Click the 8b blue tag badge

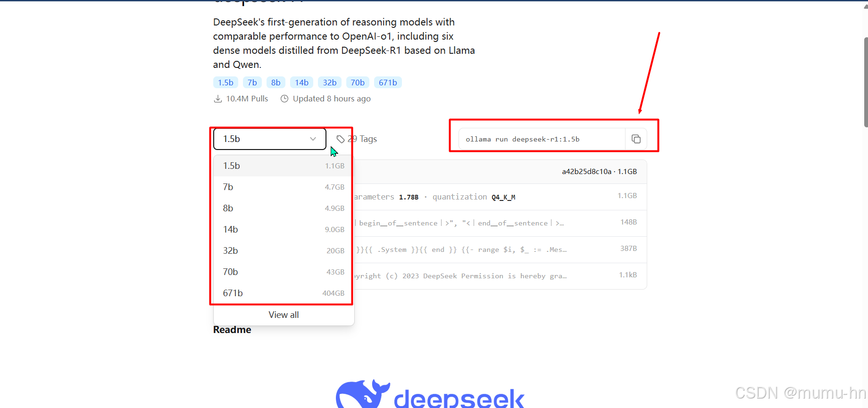coord(276,83)
